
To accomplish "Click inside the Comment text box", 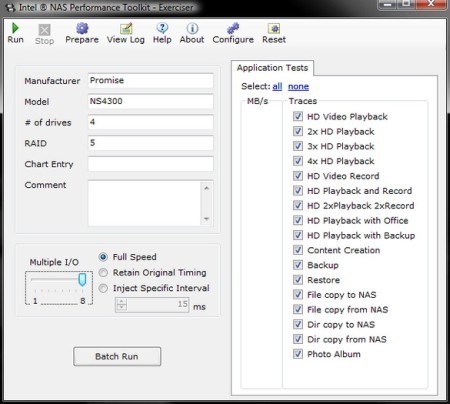I will coord(144,203).
